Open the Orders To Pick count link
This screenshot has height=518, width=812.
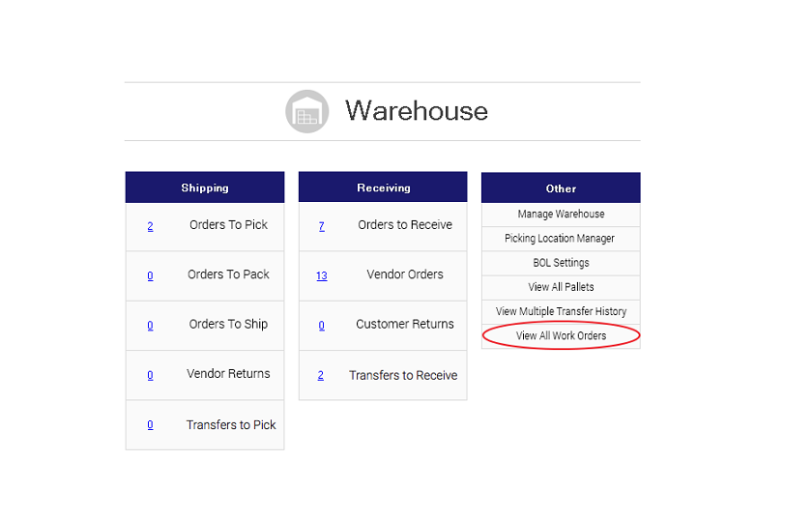150,226
